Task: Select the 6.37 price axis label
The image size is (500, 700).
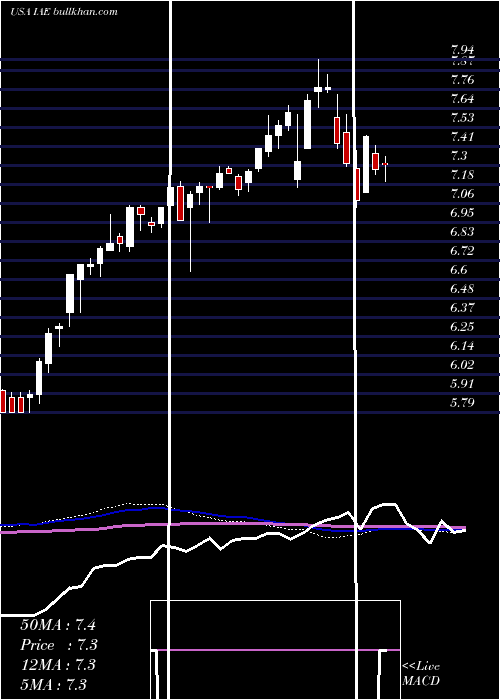Action: [x=462, y=308]
